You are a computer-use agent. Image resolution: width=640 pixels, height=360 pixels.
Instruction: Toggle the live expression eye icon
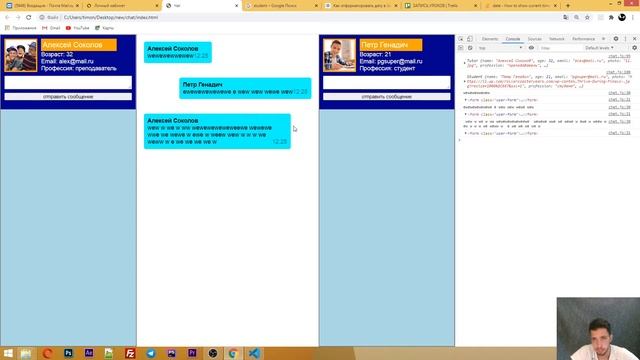[x=531, y=48]
